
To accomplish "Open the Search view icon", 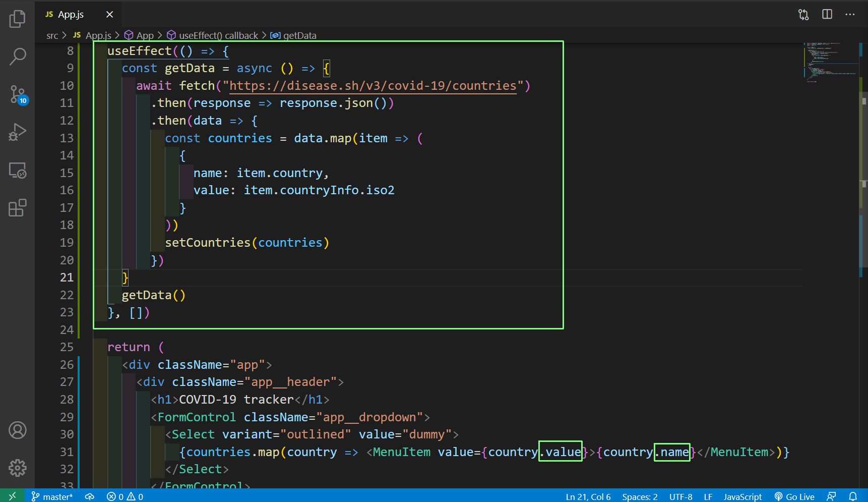I will 17,57.
